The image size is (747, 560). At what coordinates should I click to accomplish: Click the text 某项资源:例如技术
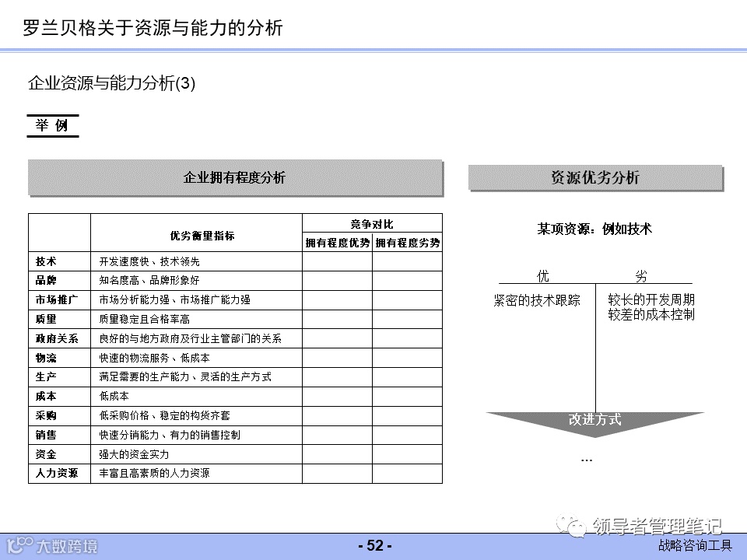click(594, 229)
